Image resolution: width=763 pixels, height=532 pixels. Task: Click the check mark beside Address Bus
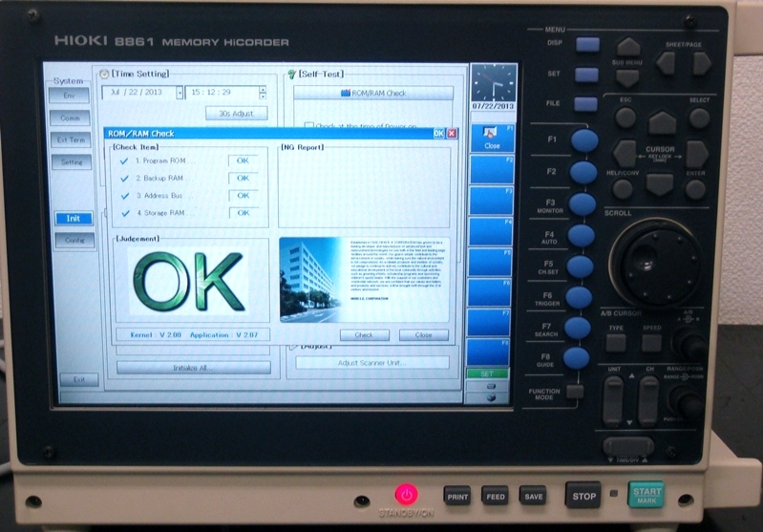pos(125,196)
